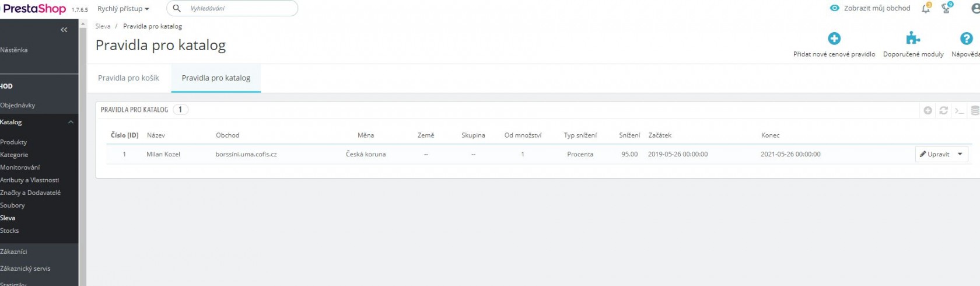Click the eye icon beside Zobrazit můj obchod
The image size is (980, 286).
tap(835, 8)
